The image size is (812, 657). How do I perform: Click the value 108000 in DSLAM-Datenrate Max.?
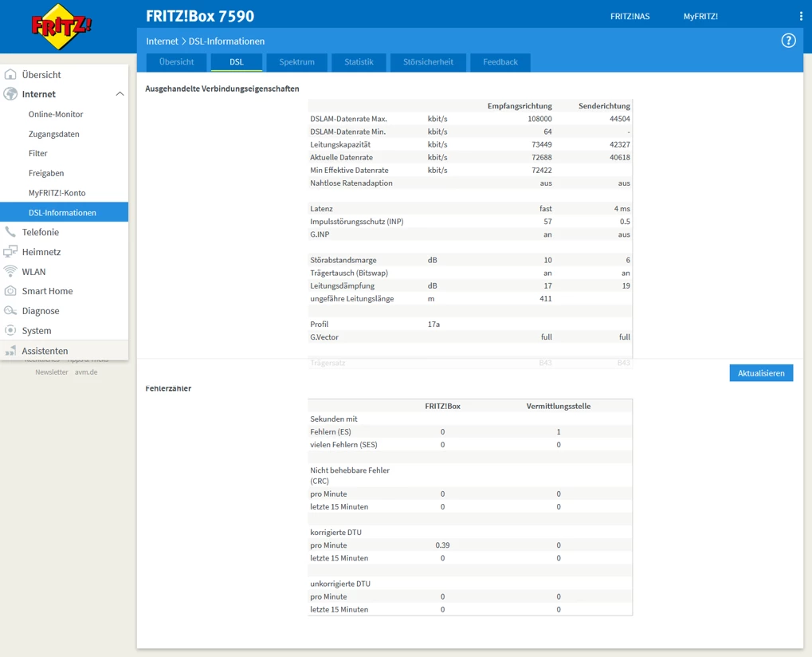click(539, 119)
